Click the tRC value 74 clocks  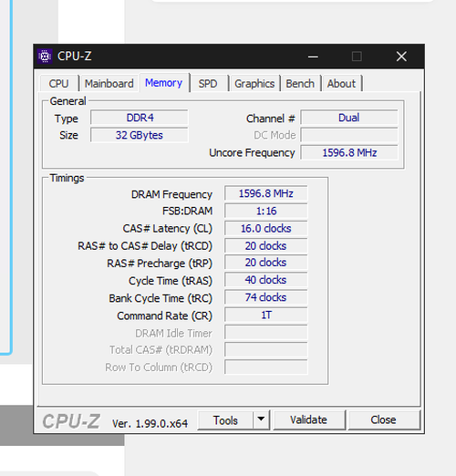(266, 297)
